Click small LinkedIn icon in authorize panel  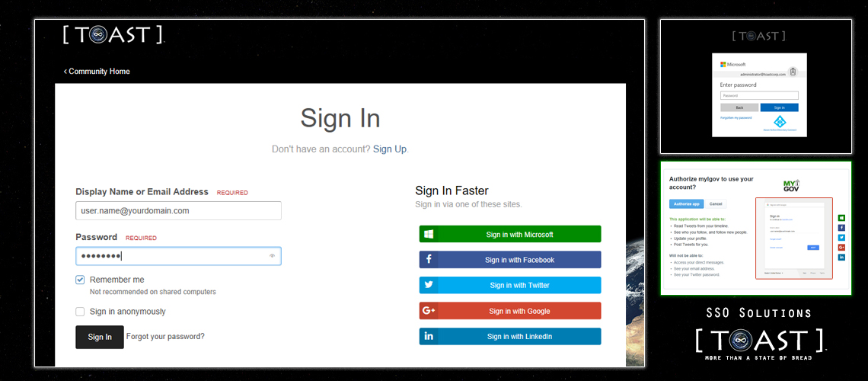point(841,257)
